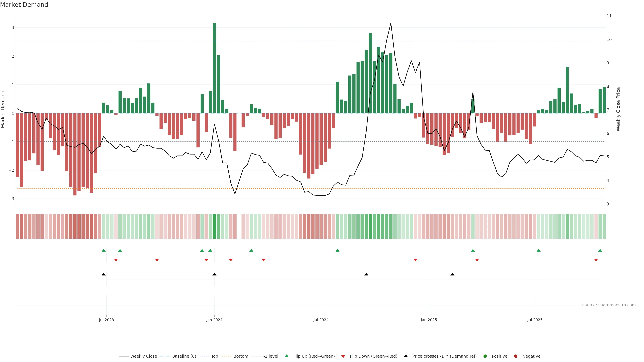Viewport: 644px width, 362px height.
Task: Click the rightmost black price-cross triangle marker
Action: 452,274
